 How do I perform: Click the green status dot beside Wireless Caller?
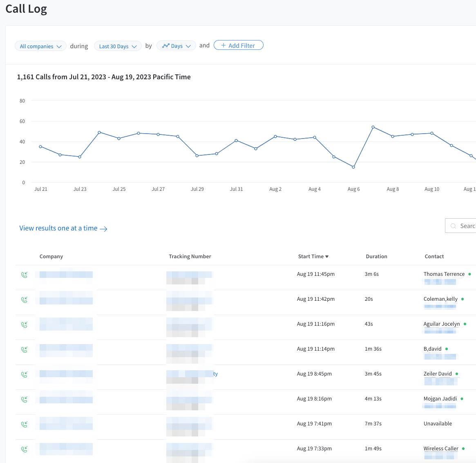(463, 448)
